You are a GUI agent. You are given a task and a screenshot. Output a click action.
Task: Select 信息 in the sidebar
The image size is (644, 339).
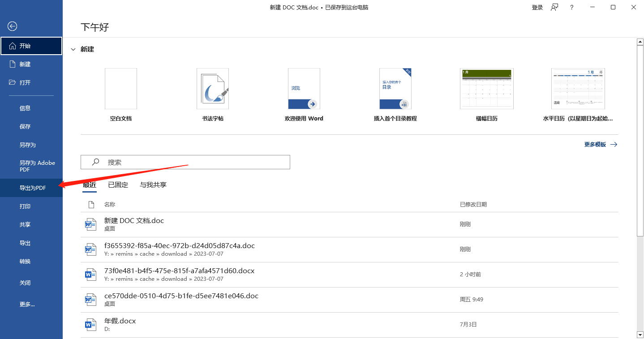point(31,108)
